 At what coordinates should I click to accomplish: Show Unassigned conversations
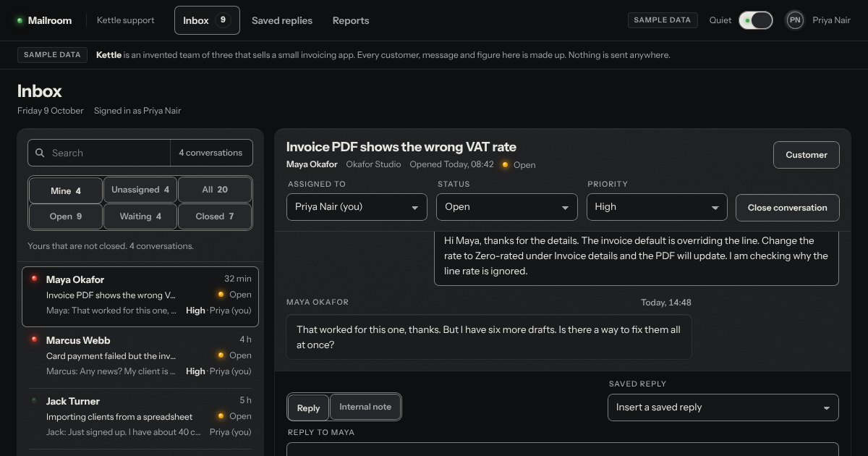(140, 190)
